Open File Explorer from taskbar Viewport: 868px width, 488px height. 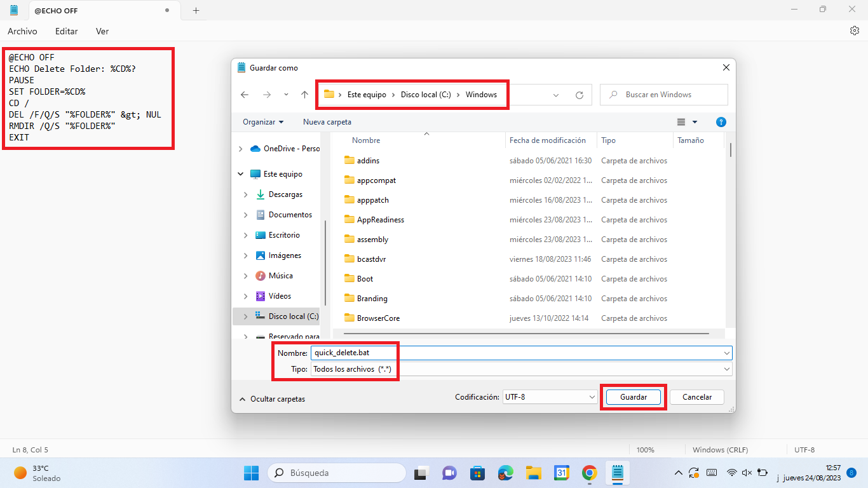coord(533,473)
